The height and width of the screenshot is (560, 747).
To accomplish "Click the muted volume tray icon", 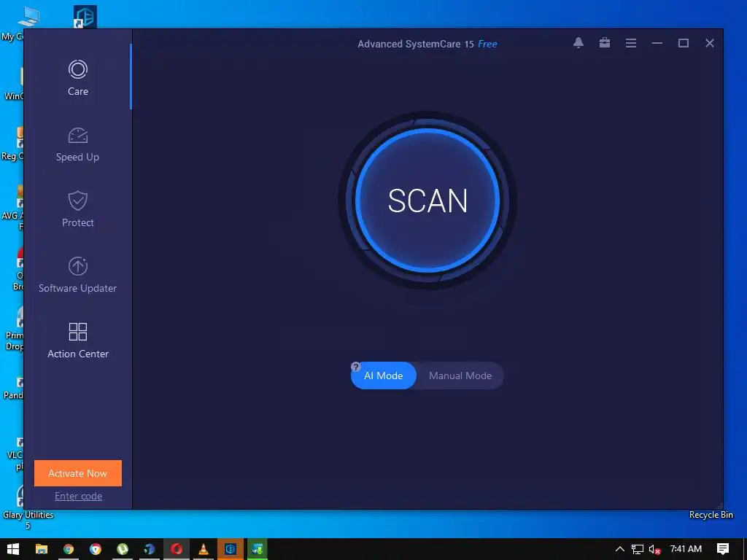I will click(654, 549).
